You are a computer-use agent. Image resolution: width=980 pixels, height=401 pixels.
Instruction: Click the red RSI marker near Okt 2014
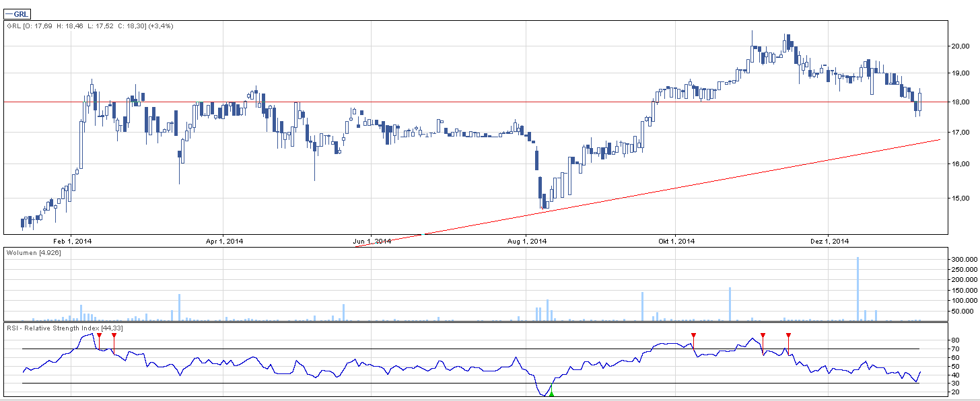tap(694, 335)
